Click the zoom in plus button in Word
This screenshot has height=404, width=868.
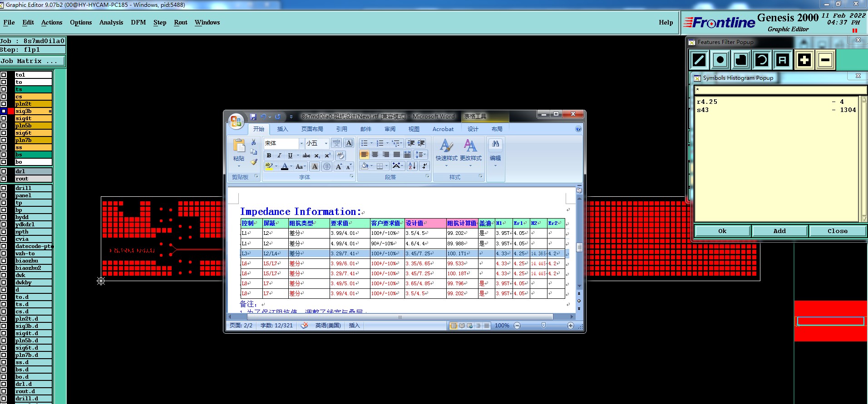[571, 326]
